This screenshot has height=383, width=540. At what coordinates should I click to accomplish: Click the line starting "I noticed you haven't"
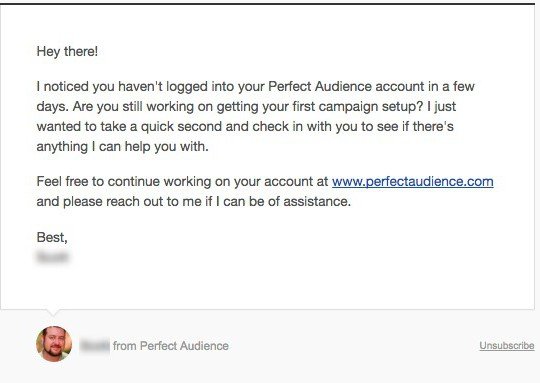[x=256, y=86]
